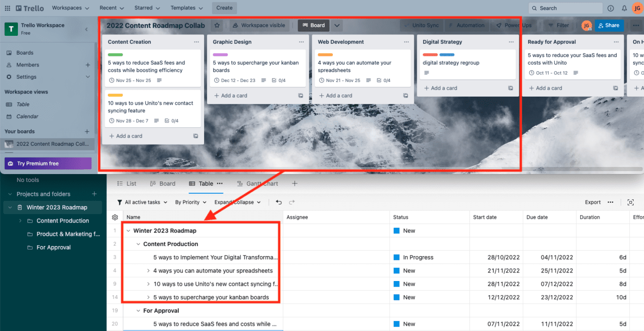Click Try Premium free button
The image size is (644, 331).
48,164
